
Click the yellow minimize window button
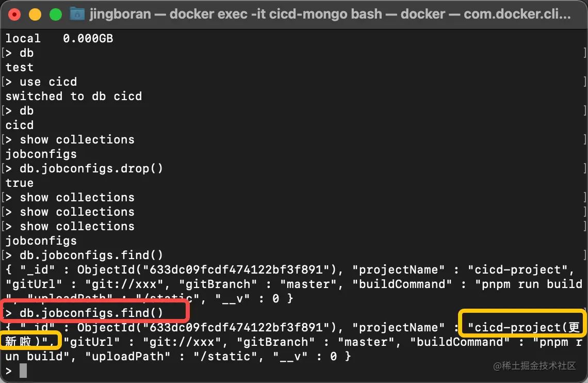pyautogui.click(x=35, y=14)
